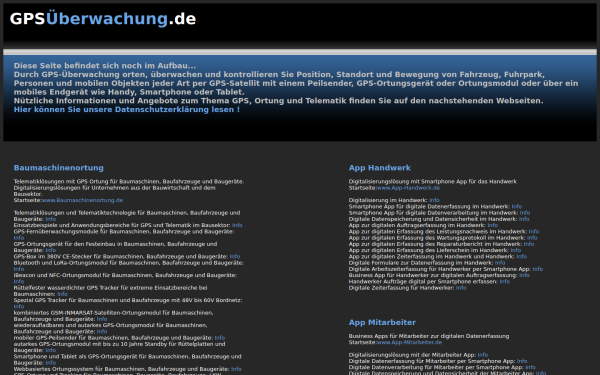Open Info for autarkes GPS-Ortungsmodul 10 Jahre Standby
The width and height of the screenshot is (600, 375).
point(51,351)
